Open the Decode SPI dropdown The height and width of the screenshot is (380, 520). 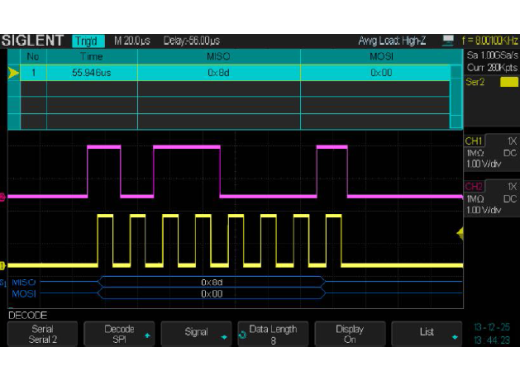coord(119,334)
